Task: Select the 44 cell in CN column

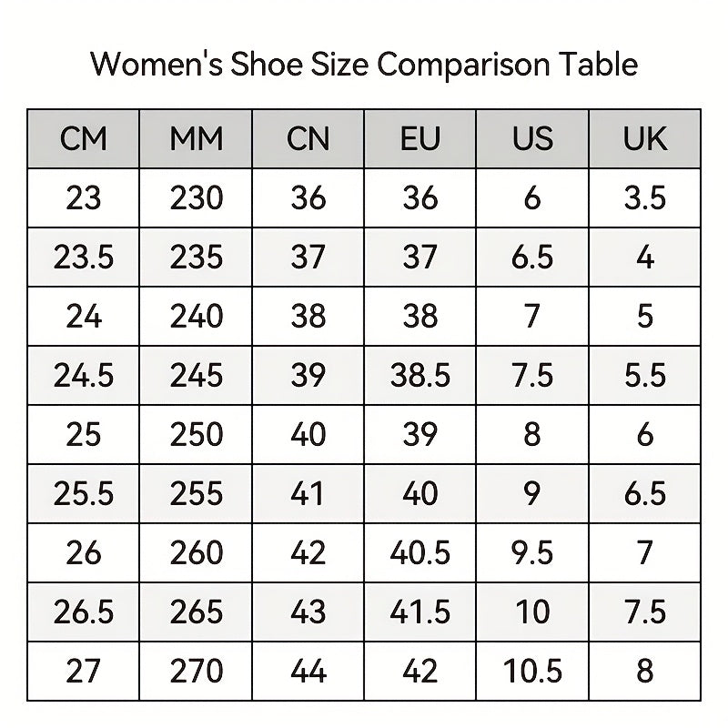Action: point(308,672)
